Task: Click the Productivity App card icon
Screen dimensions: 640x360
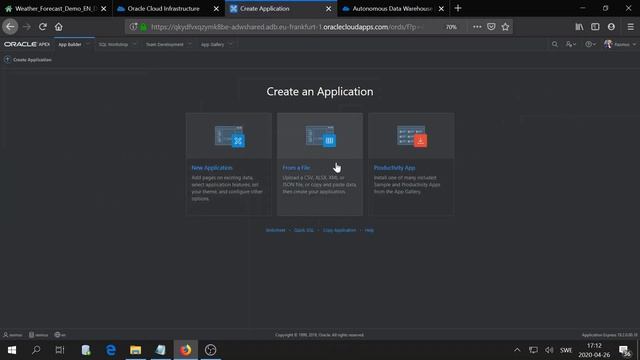Action: click(x=412, y=136)
